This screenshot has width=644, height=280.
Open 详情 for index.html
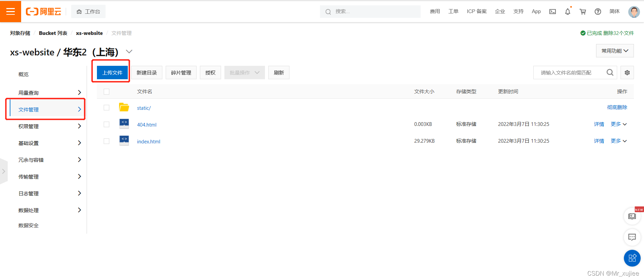[599, 141]
